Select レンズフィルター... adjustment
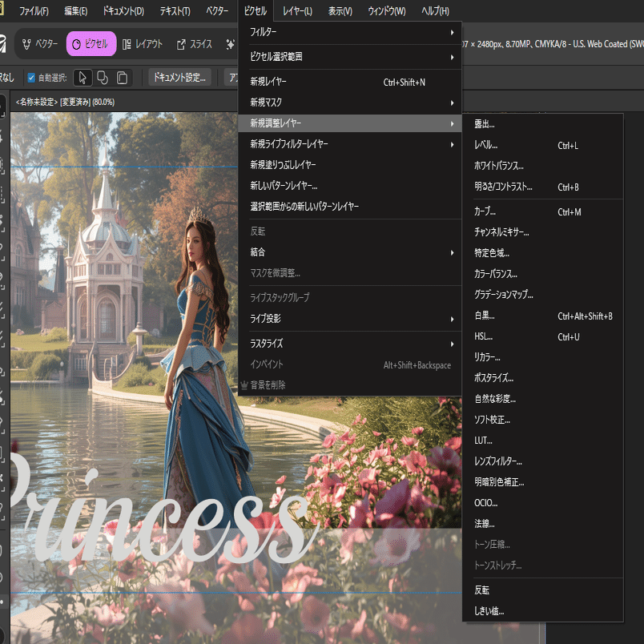The width and height of the screenshot is (644, 644). 543,461
